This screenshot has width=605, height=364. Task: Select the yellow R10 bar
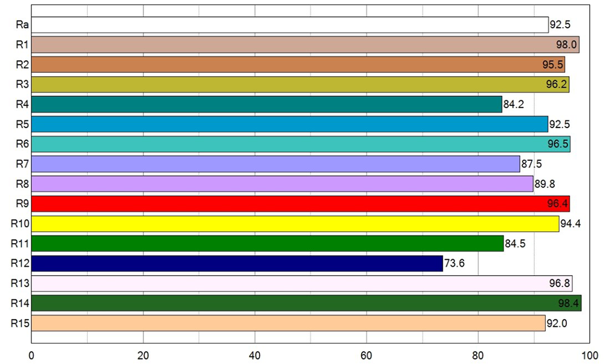tap(295, 224)
